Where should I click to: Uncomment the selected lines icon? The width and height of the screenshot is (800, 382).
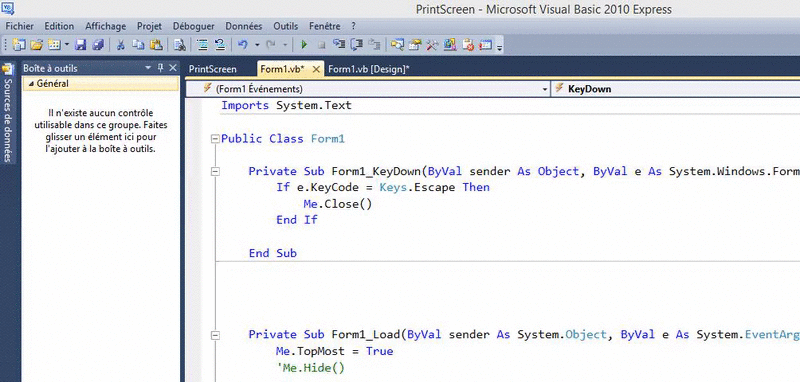tap(220, 45)
